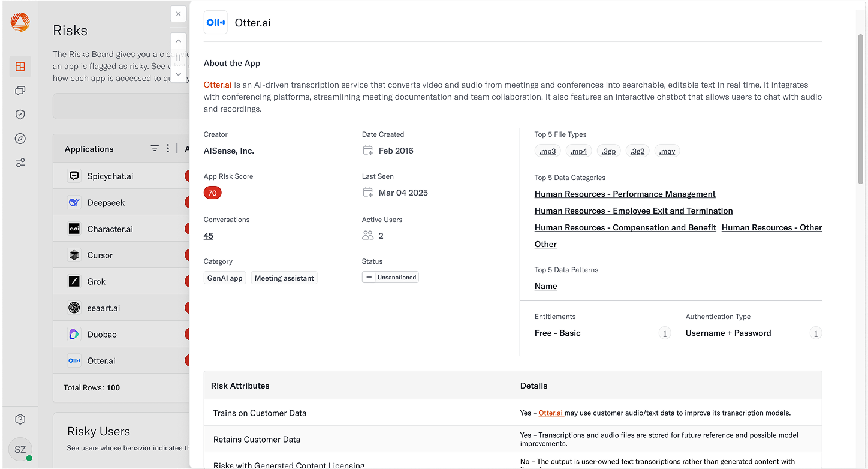Click the Active Users people icon

point(368,236)
